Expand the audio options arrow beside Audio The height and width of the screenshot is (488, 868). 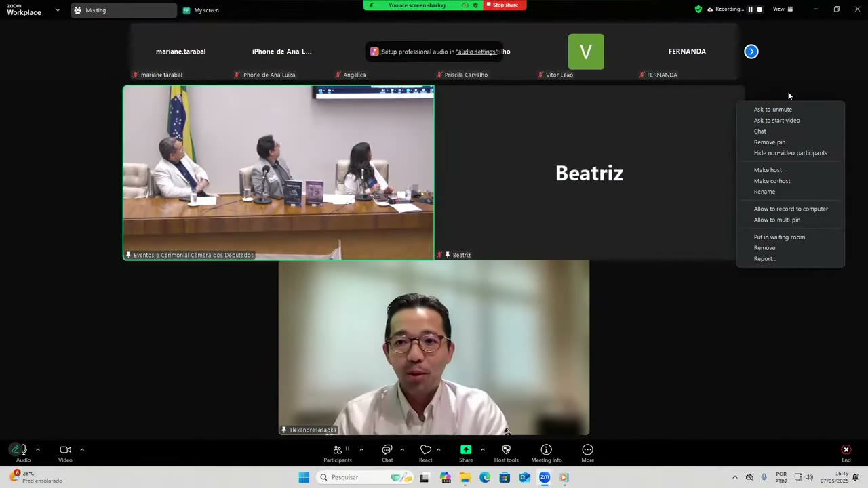coord(37,449)
